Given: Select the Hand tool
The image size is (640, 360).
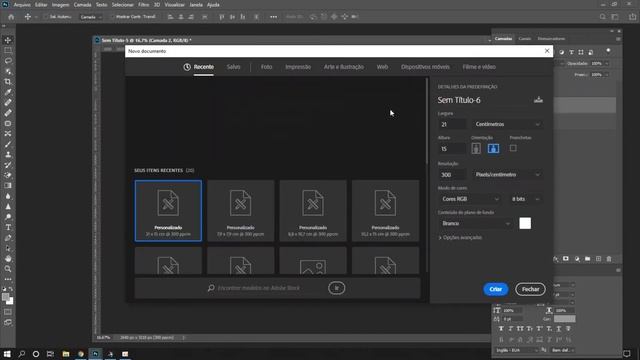Looking at the screenshot, I should [8, 258].
